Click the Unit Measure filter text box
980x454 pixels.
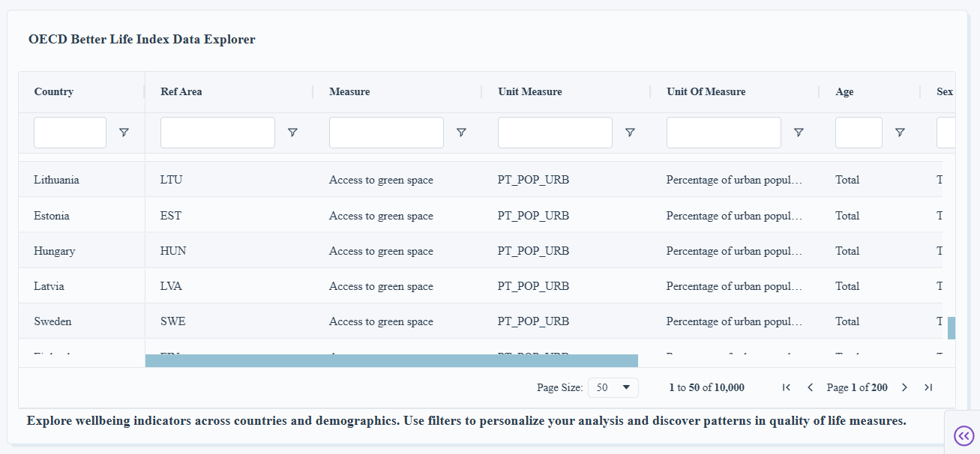click(555, 133)
